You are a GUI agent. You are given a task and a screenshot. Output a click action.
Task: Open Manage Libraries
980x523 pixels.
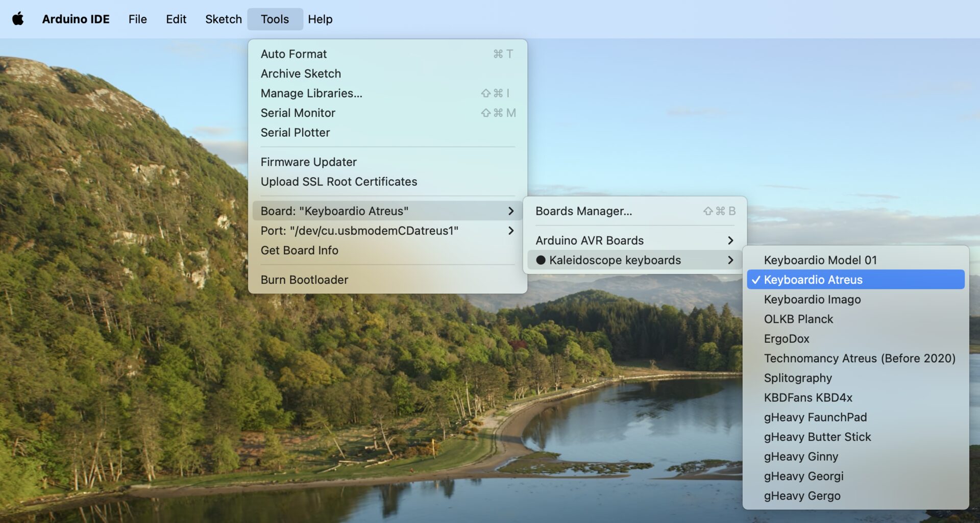coord(387,93)
